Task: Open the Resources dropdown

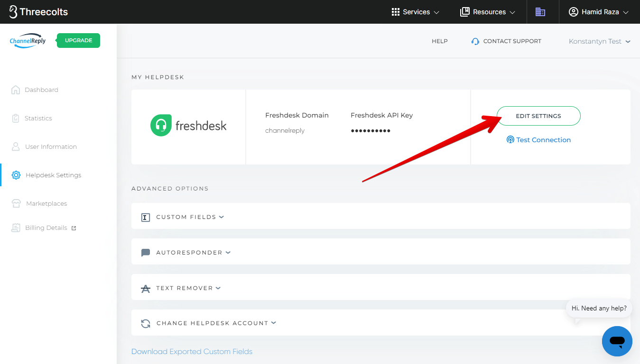Action: (488, 12)
